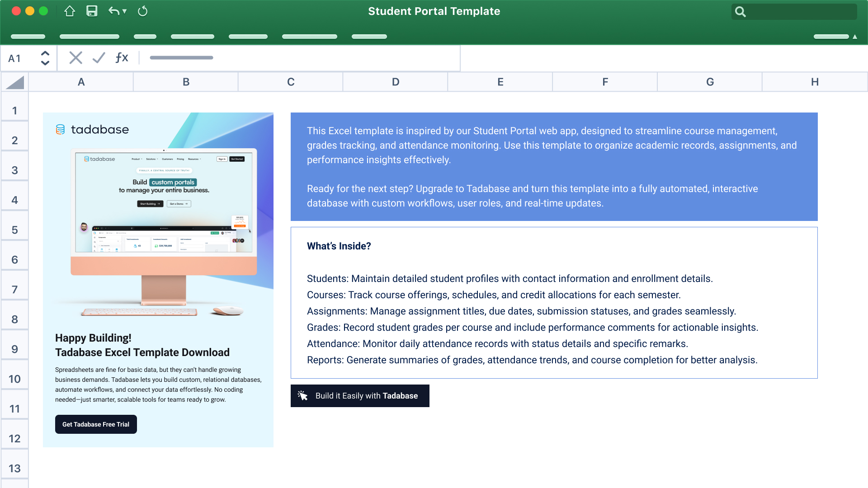Screen dimensions: 868x488
Task: Click the Reports: description line
Action: 532,360
